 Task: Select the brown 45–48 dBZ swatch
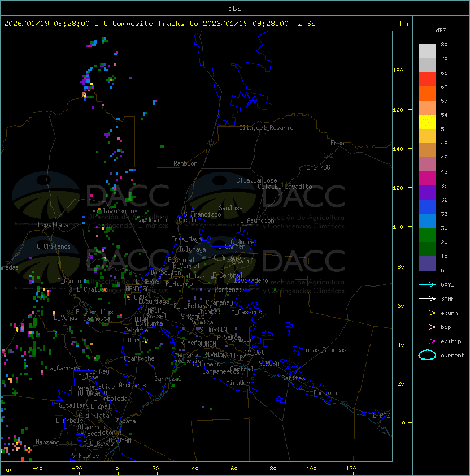pos(427,150)
